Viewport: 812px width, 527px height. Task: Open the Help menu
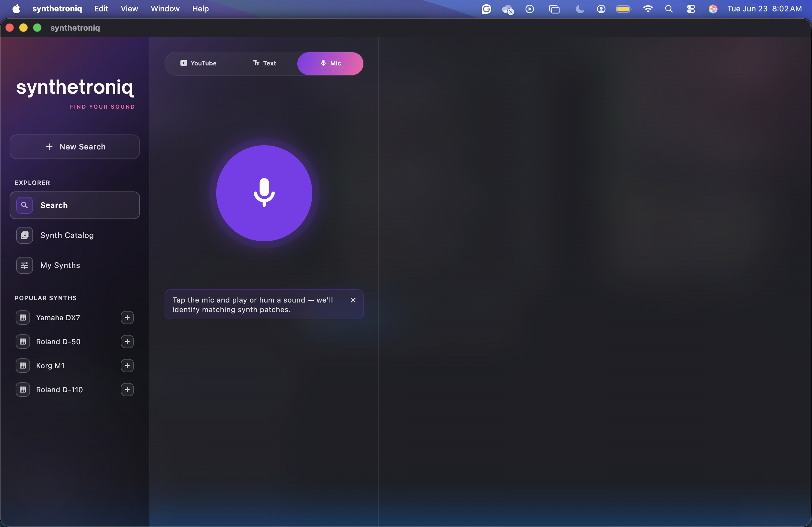(200, 9)
